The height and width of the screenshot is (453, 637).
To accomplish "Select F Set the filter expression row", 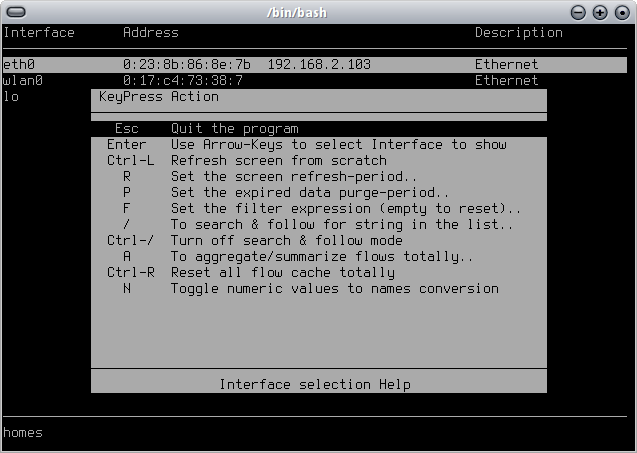I will [319, 209].
